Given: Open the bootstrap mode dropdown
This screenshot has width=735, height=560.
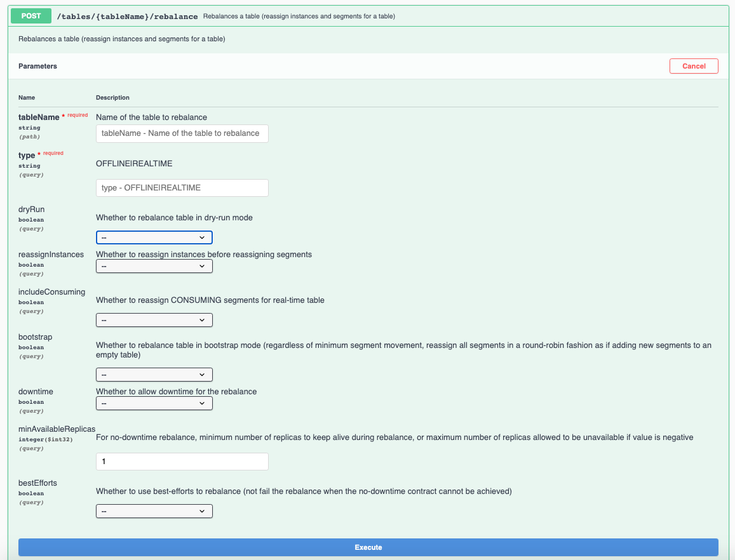Looking at the screenshot, I should [154, 375].
